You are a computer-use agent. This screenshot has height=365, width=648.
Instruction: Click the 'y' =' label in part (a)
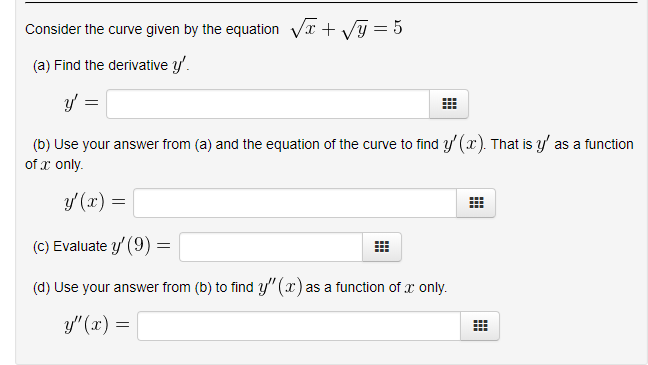(x=81, y=103)
